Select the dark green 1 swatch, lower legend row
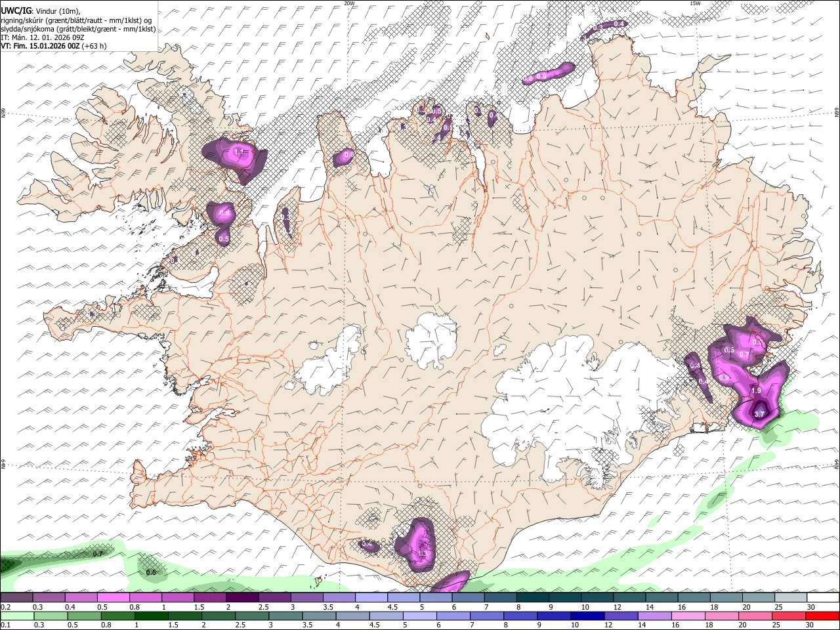Viewport: 840px width, 630px height. coord(151,616)
